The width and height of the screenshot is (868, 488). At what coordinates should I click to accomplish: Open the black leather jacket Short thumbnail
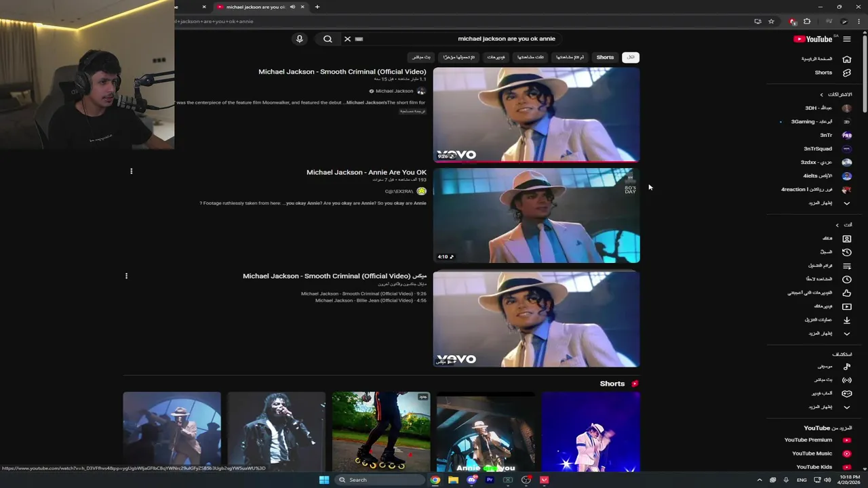coord(276,431)
